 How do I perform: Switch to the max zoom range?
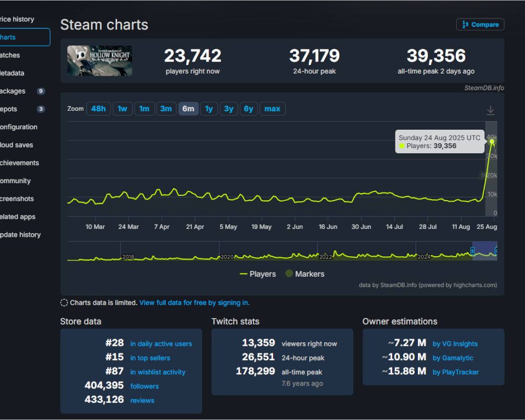point(272,109)
